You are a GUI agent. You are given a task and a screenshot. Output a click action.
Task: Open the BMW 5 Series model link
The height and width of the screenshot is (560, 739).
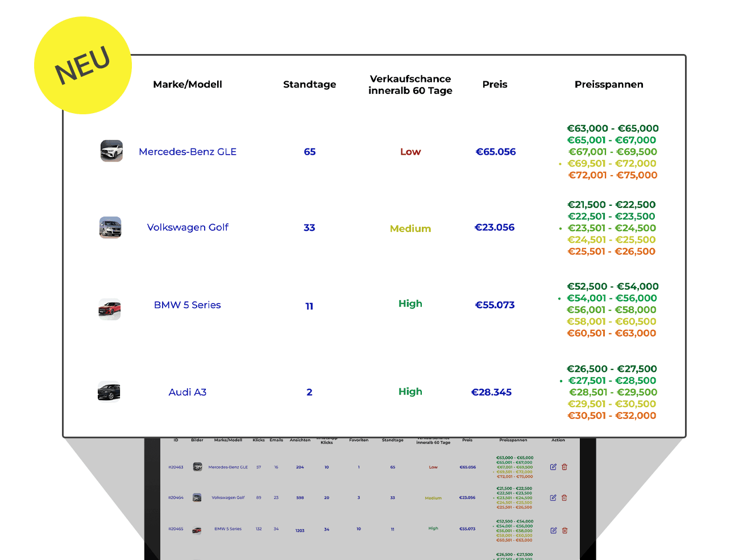click(188, 305)
